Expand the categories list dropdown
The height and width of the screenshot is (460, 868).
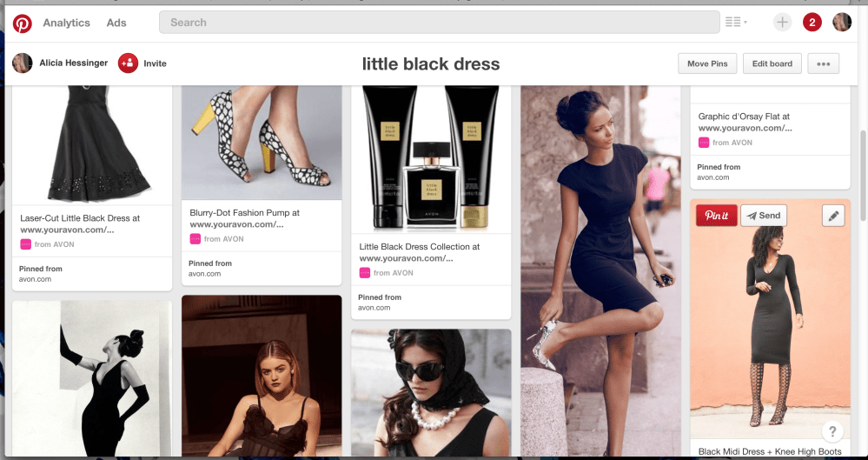736,22
